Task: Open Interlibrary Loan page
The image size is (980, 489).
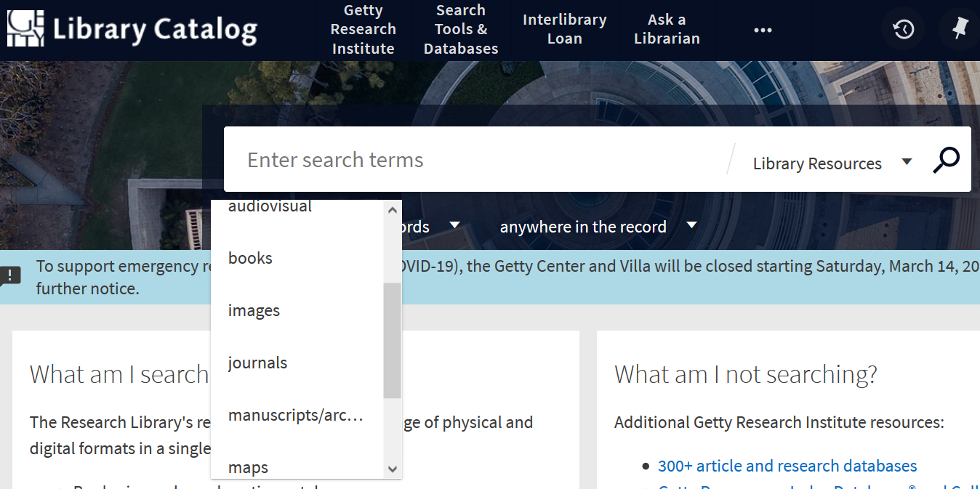Action: point(564,30)
